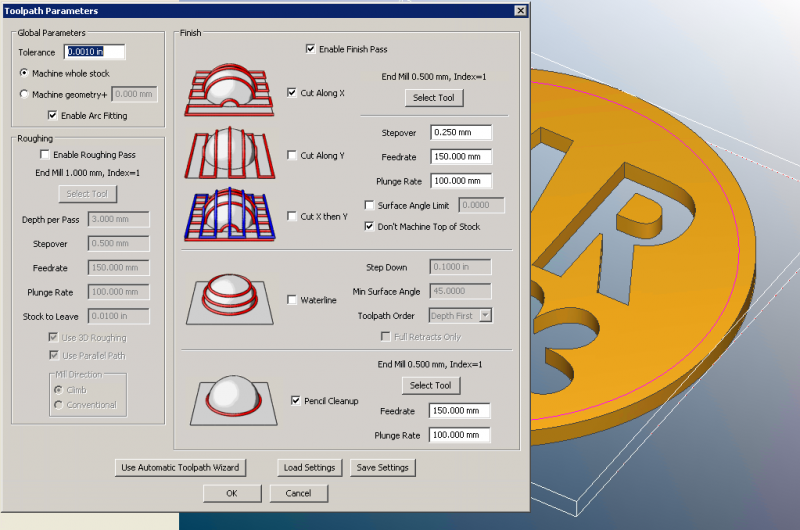The width and height of the screenshot is (800, 530).
Task: Click Select Tool in the Finish section
Action: tap(434, 97)
